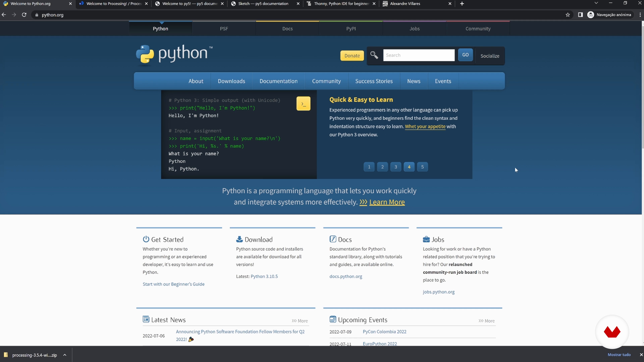Click the Docs notepad icon
This screenshot has height=362, width=644.
pos(333,239)
